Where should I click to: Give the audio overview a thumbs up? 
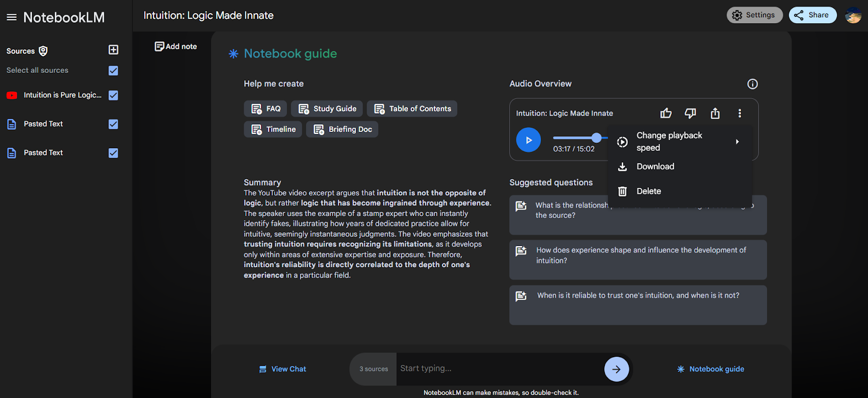666,113
